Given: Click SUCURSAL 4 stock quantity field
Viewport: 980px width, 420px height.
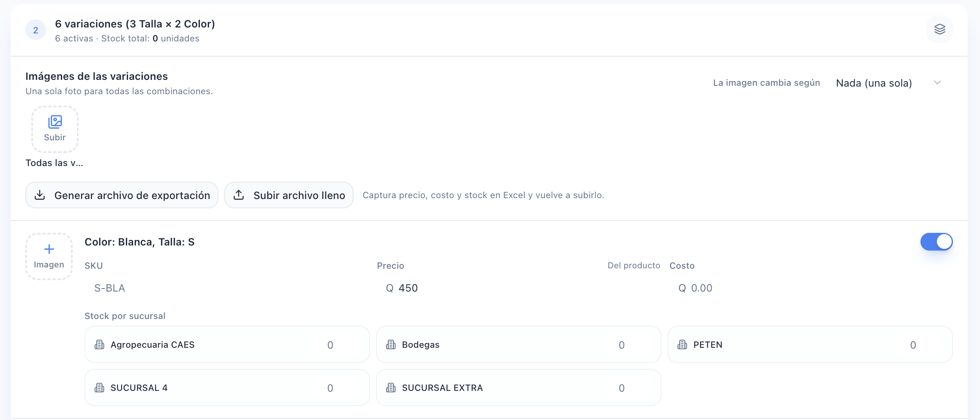Looking at the screenshot, I should 330,388.
